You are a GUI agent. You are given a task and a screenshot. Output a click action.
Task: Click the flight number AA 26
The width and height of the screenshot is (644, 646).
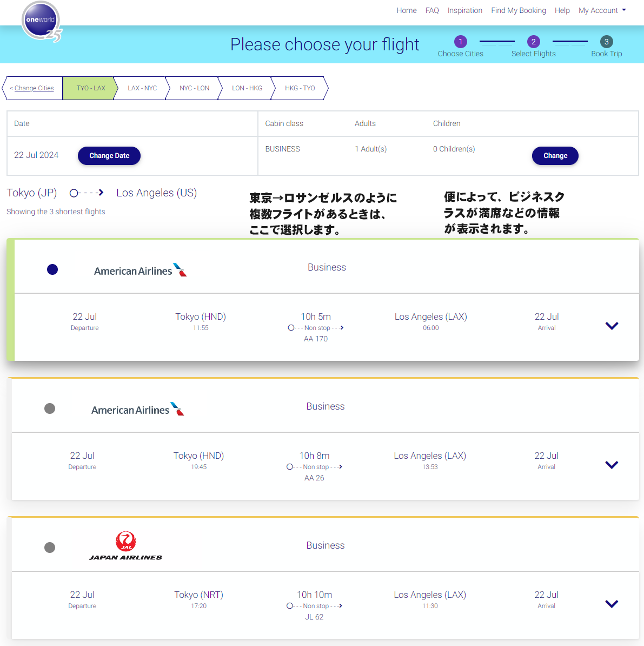coord(314,478)
